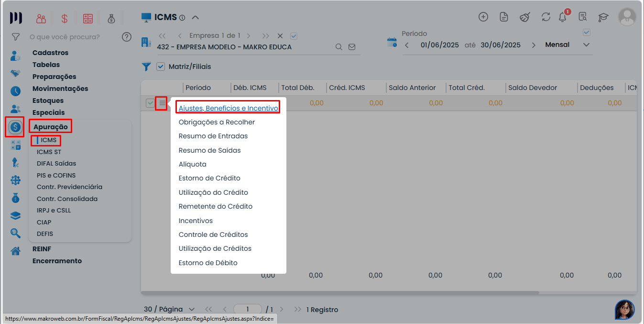Open the graduation cap training icon
The height and width of the screenshot is (324, 644).
tap(603, 17)
